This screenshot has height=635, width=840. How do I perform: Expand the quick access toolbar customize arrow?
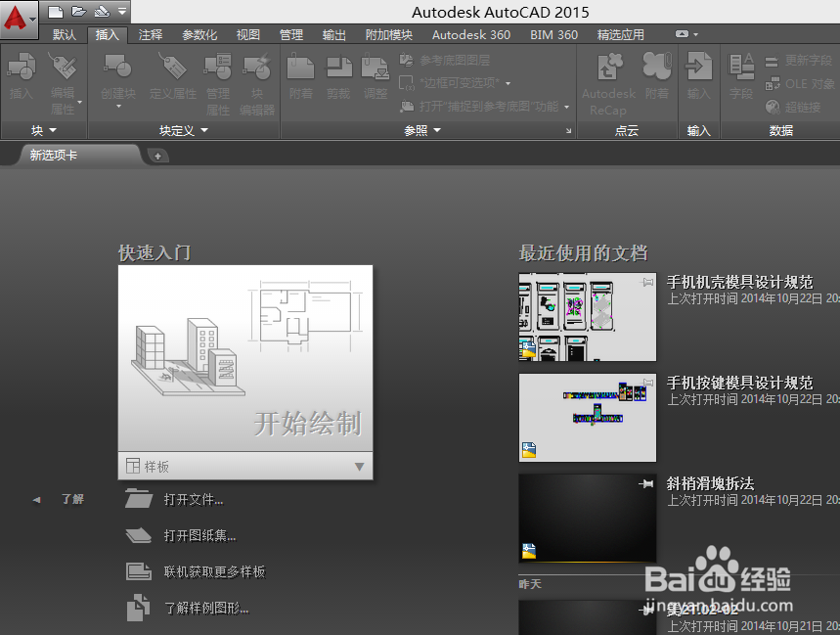coord(122,11)
